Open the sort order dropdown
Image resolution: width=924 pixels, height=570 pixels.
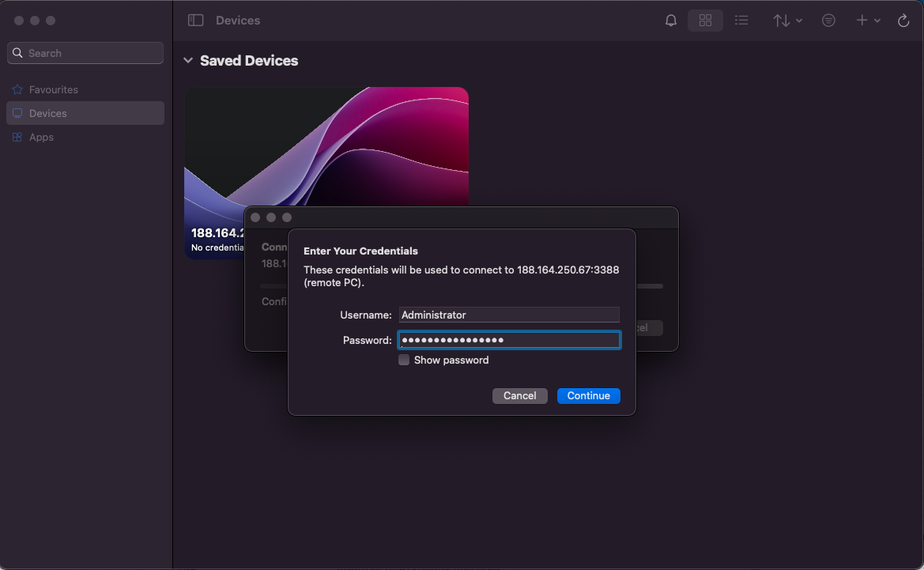787,21
